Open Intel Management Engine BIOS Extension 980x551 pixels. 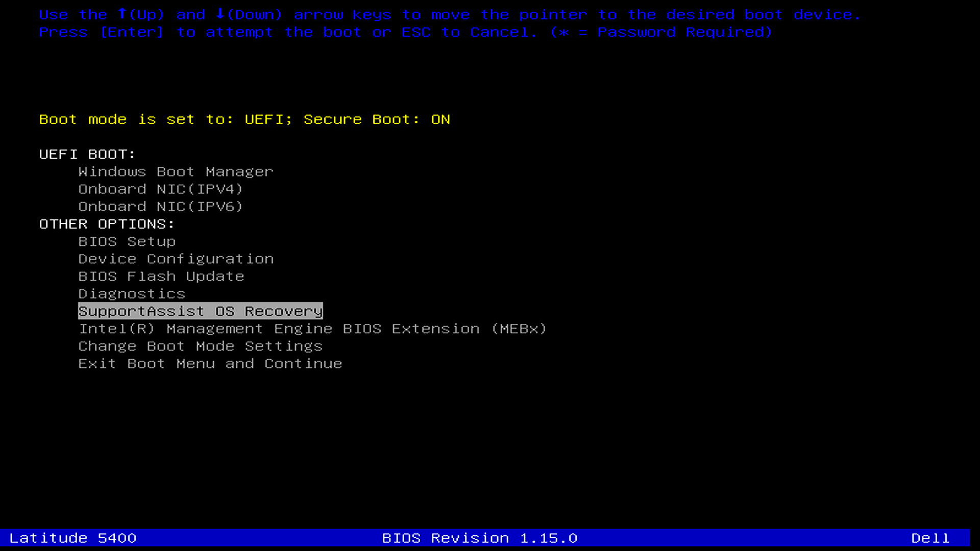(x=312, y=329)
